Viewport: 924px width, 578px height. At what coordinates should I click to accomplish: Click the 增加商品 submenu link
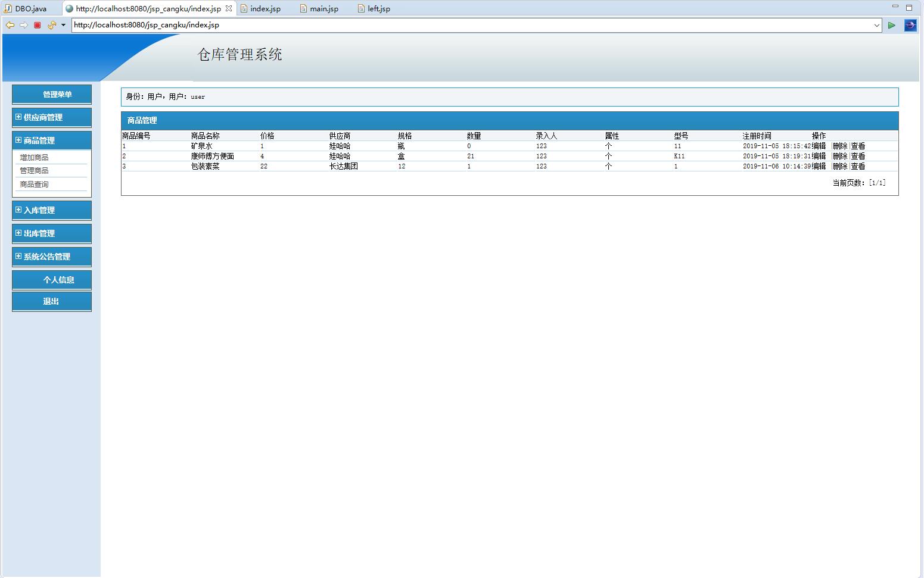pyautogui.click(x=34, y=158)
